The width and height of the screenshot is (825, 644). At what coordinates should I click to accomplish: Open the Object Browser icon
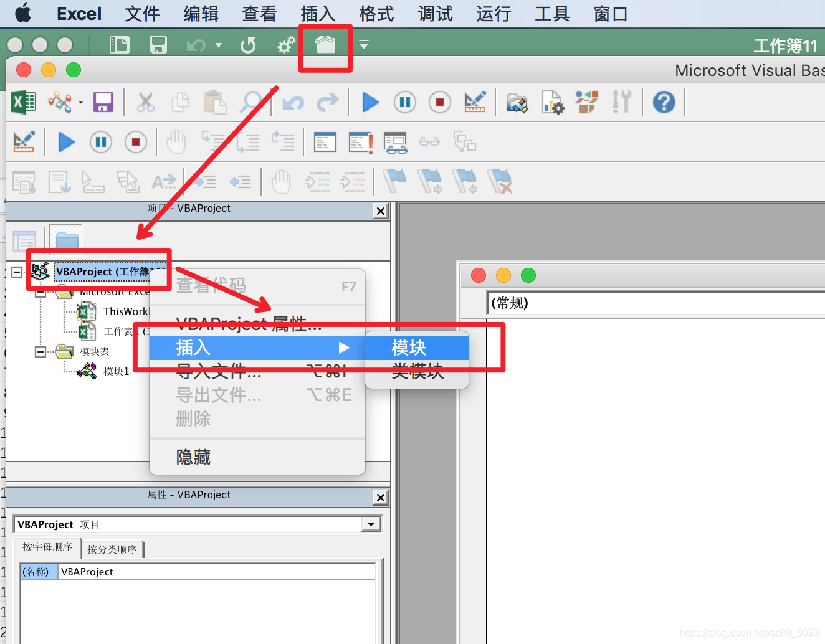pos(586,102)
